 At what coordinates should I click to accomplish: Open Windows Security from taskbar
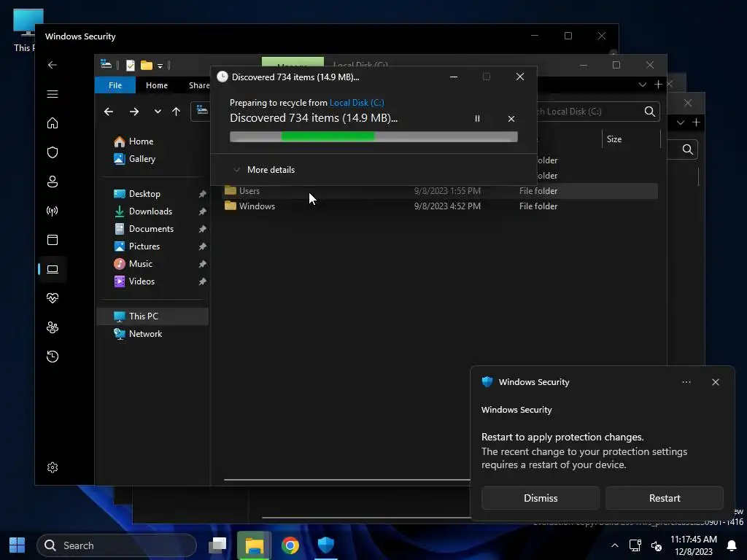[x=326, y=545]
